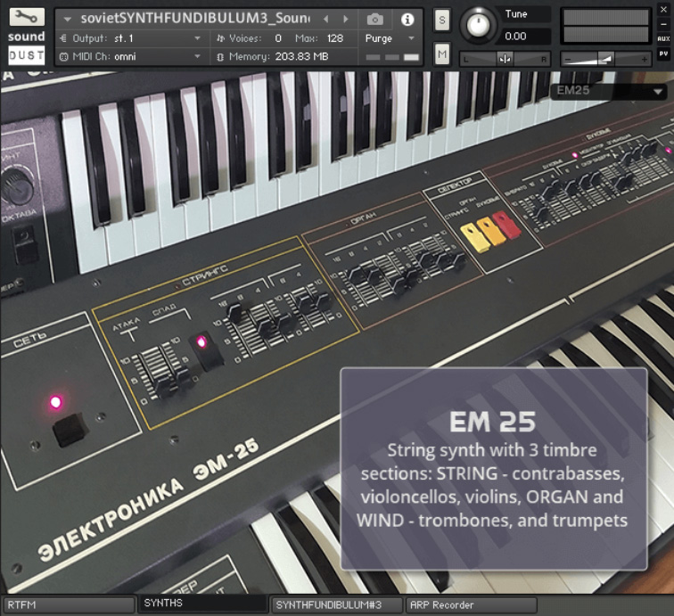Go to next instrument with right arrow
Image resolution: width=674 pixels, height=616 pixels.
346,19
